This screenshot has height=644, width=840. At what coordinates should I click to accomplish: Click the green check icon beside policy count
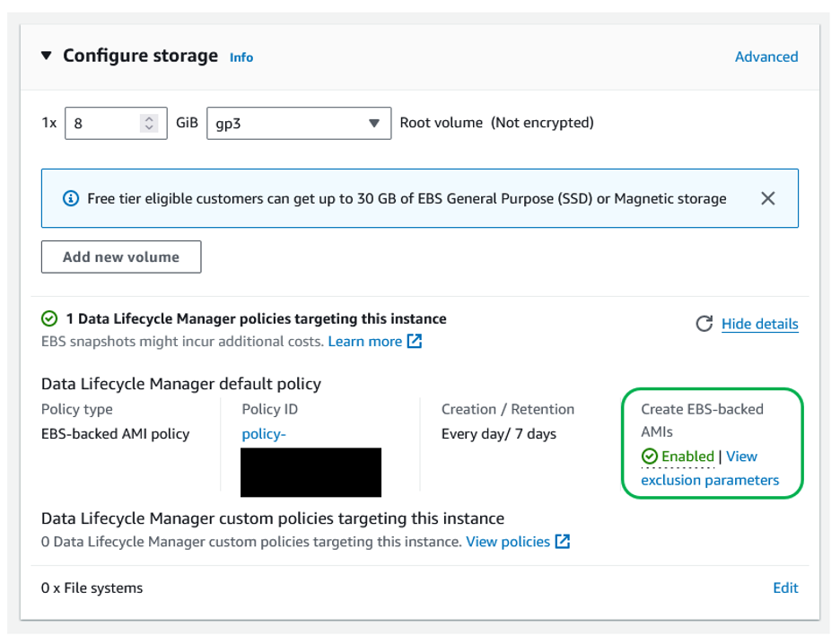click(48, 317)
